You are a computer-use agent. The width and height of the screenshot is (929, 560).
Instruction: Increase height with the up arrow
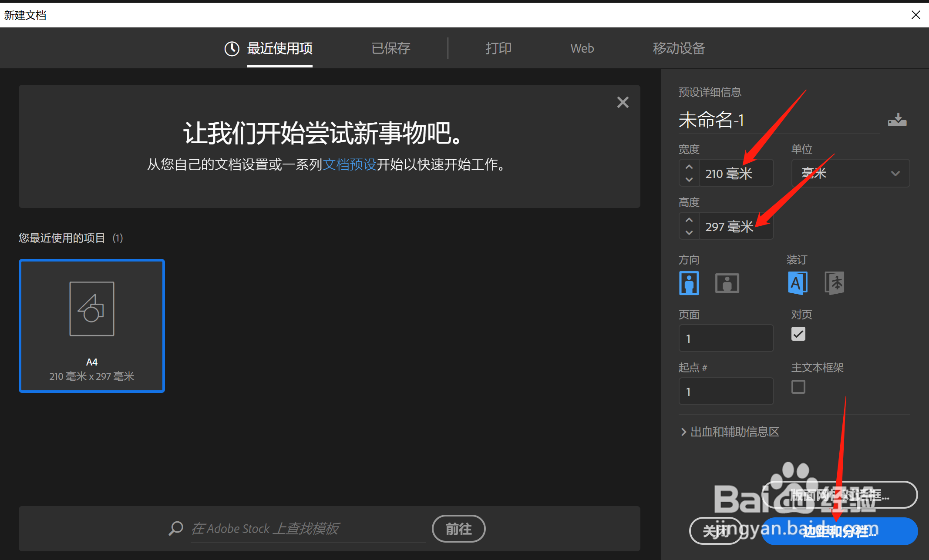pos(689,220)
